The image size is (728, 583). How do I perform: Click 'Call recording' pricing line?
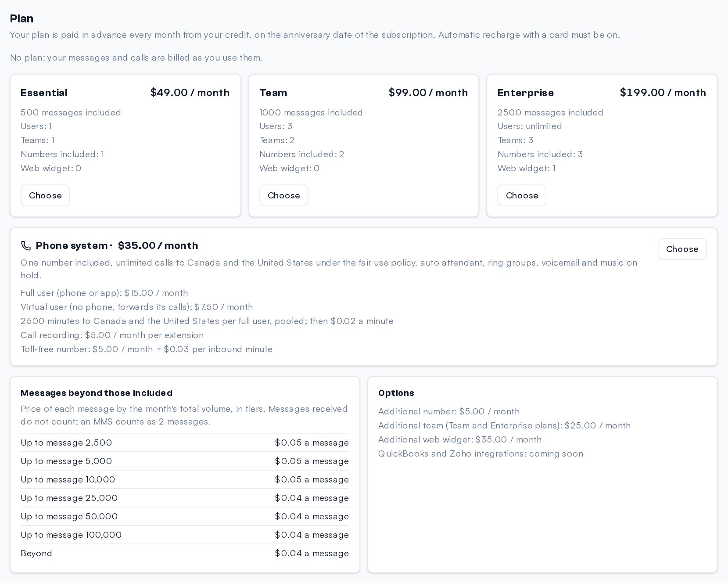click(112, 335)
